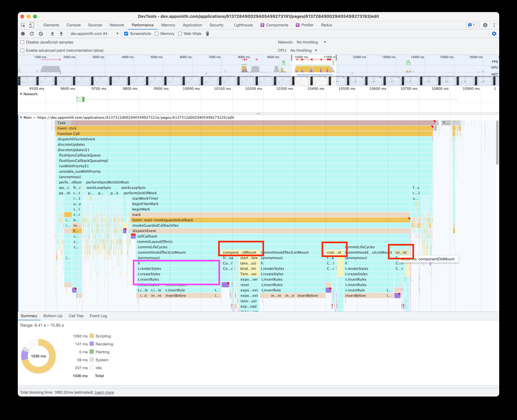Collapse the Network track
The image size is (517, 420).
21,94
